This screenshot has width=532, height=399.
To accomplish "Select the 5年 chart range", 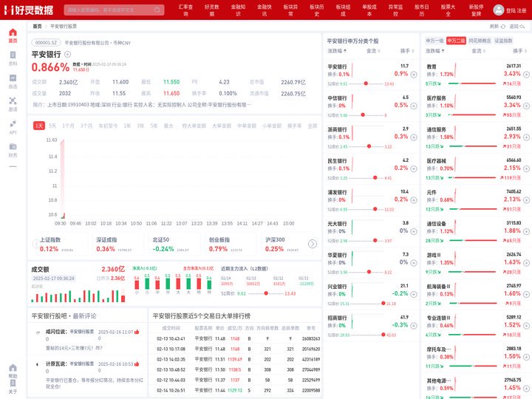I will tap(154, 126).
